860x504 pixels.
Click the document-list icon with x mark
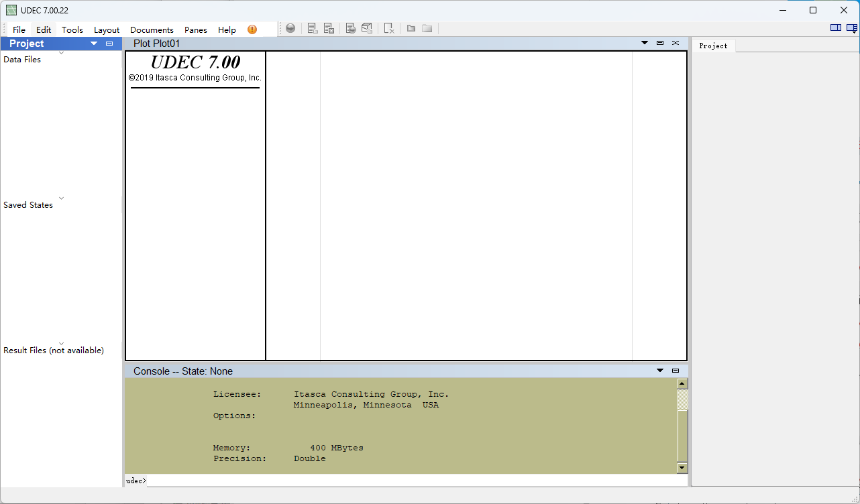click(x=329, y=28)
